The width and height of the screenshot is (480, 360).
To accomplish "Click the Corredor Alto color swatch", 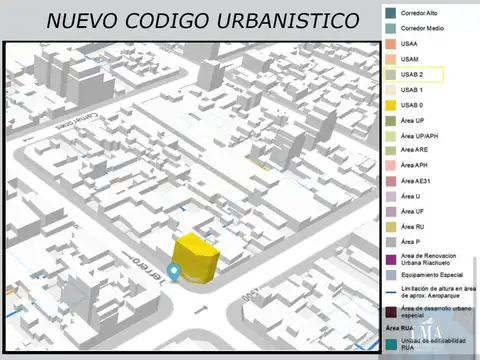I will 391,13.
